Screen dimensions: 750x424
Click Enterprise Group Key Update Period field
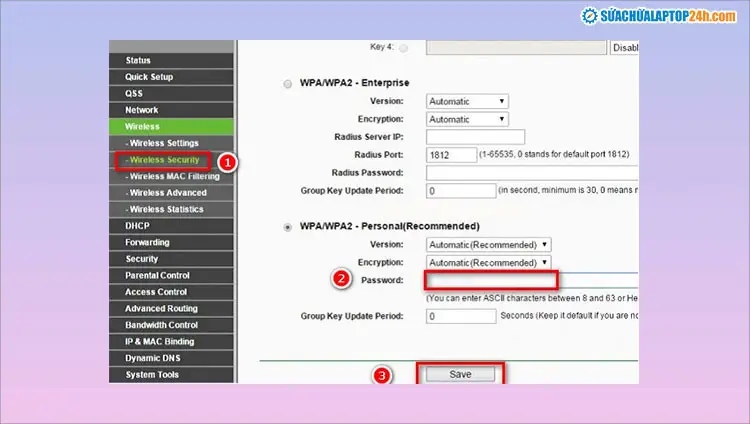coord(461,191)
